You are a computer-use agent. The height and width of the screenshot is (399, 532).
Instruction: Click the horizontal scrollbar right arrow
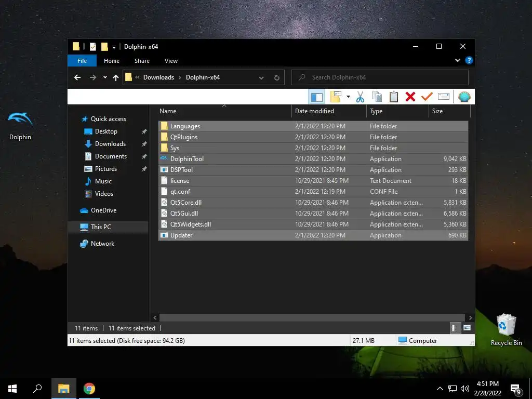(x=470, y=317)
